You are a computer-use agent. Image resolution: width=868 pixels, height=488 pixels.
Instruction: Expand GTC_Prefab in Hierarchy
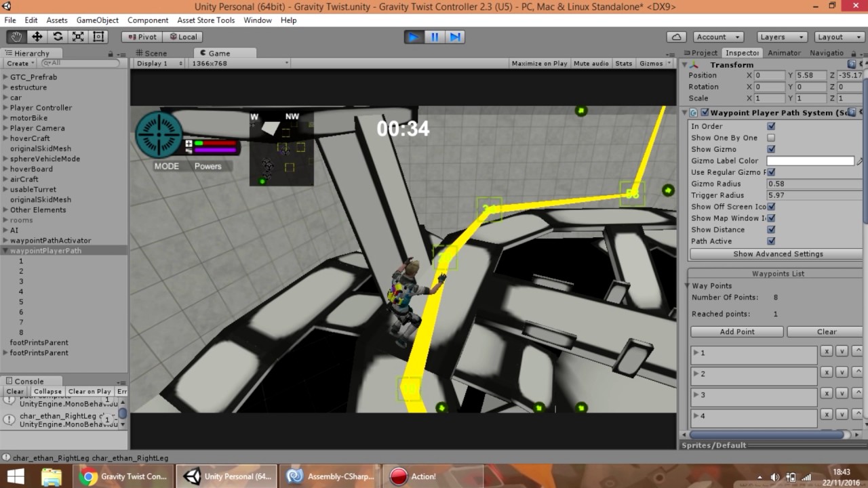[5, 77]
